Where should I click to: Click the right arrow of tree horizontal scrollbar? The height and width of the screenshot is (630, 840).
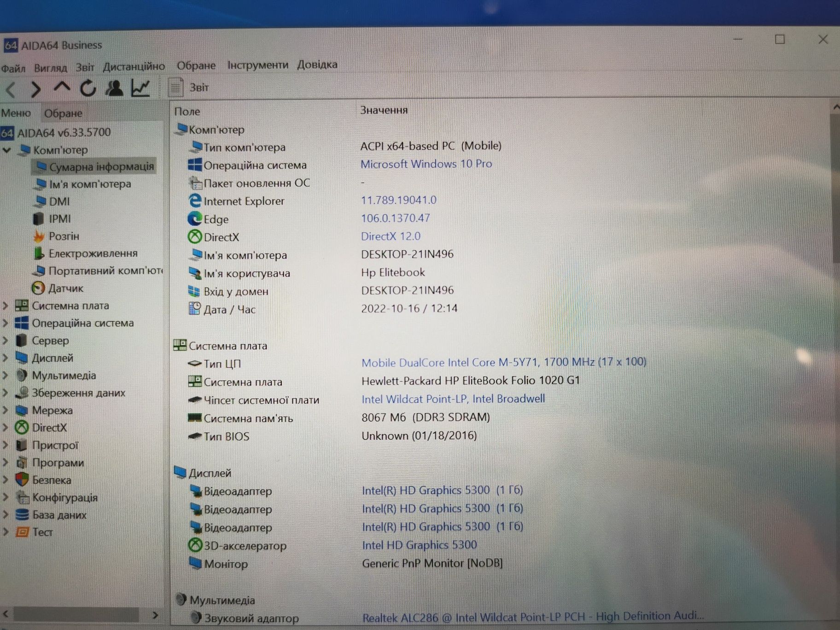point(155,615)
